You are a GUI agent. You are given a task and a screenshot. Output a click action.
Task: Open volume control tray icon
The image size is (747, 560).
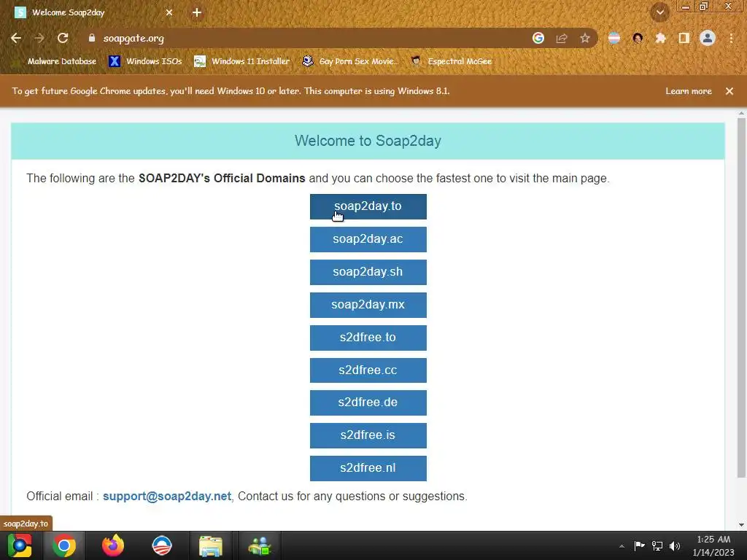[675, 545]
